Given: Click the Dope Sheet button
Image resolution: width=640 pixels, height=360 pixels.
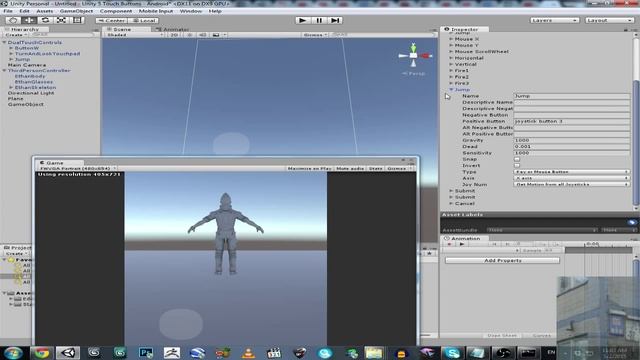Looking at the screenshot, I should (x=502, y=336).
